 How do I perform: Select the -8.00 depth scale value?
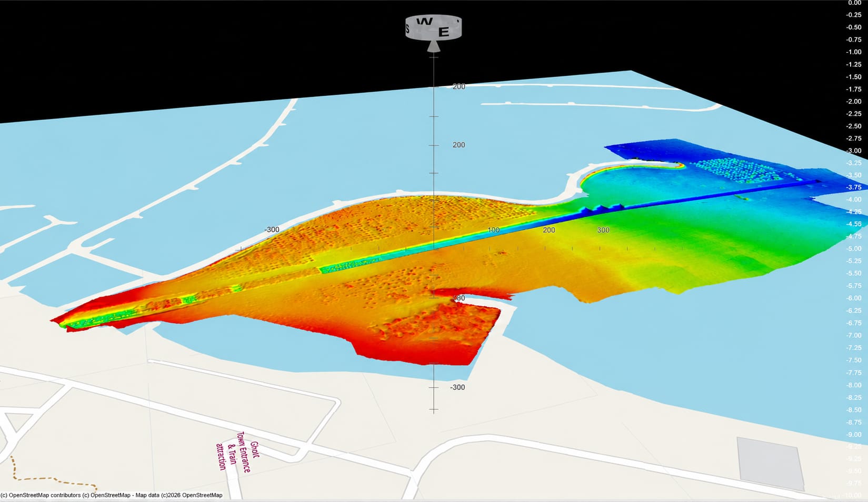point(853,385)
